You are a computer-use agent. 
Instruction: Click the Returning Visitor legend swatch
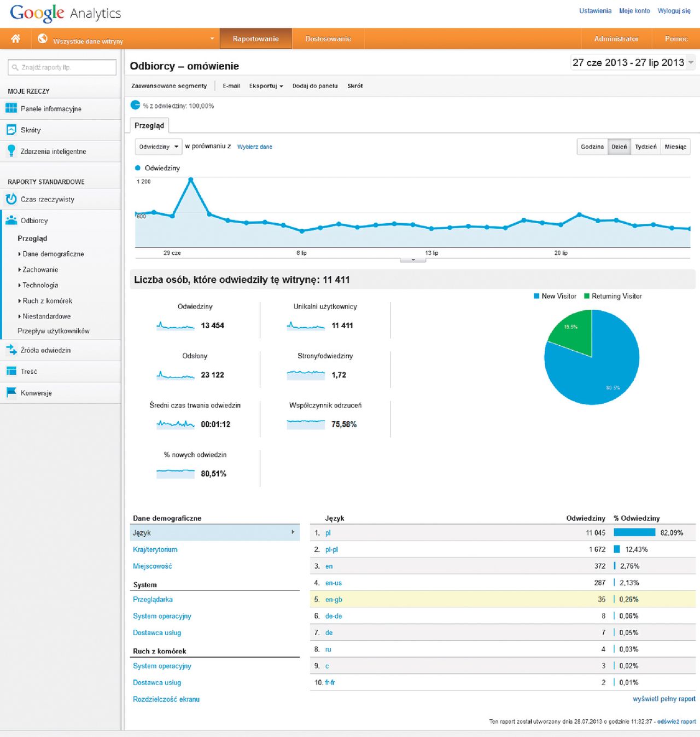point(587,296)
